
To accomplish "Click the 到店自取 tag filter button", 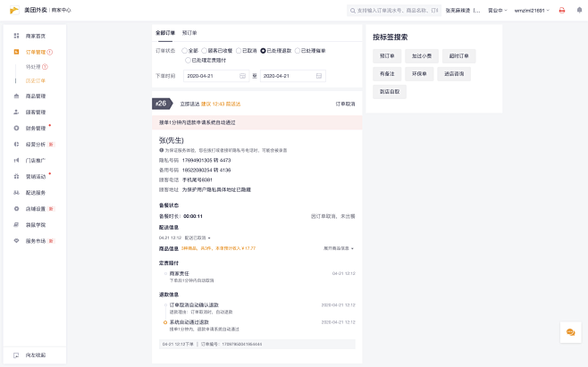I will click(389, 91).
